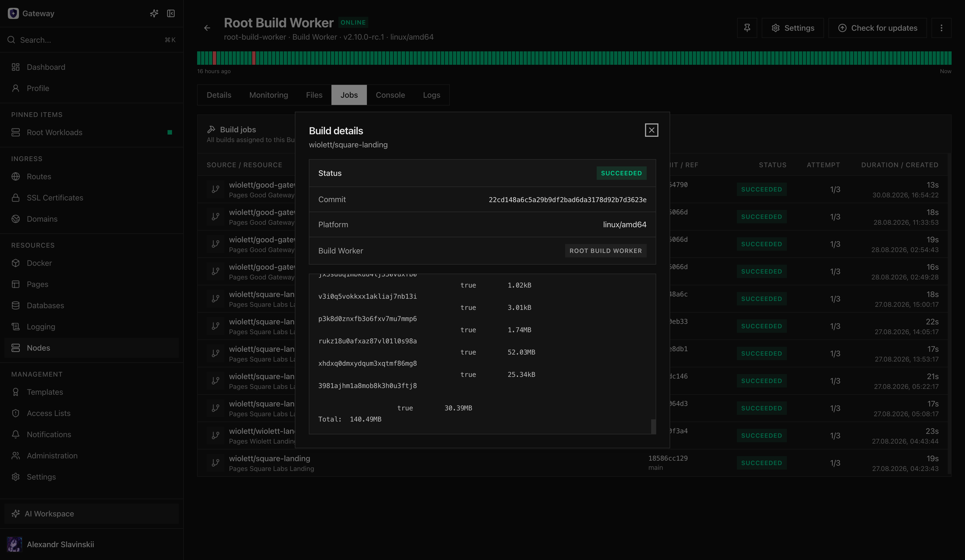Click the 52.03MB size value
This screenshot has height=560, width=965.
click(x=521, y=352)
